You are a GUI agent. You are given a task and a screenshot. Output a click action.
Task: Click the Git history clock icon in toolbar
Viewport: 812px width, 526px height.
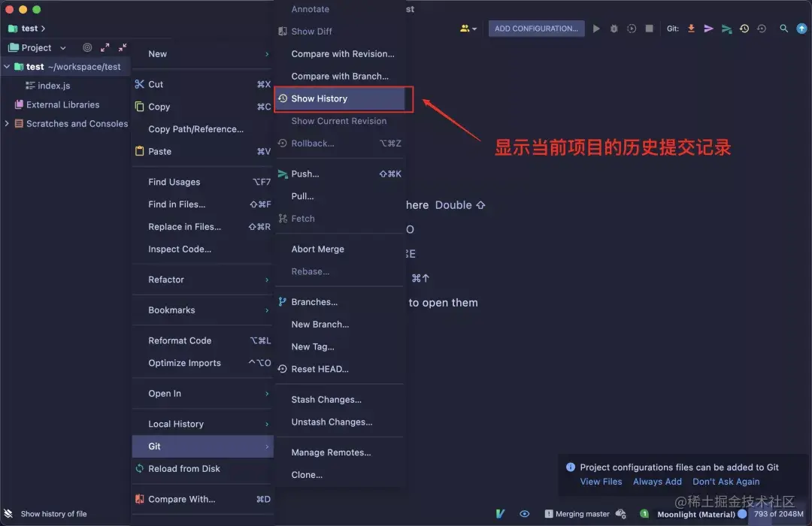point(744,28)
